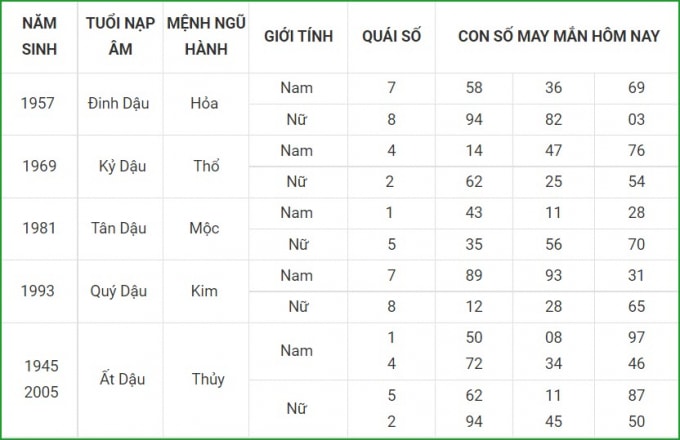Select the Mộc element cell
This screenshot has height=440, width=680.
[204, 228]
